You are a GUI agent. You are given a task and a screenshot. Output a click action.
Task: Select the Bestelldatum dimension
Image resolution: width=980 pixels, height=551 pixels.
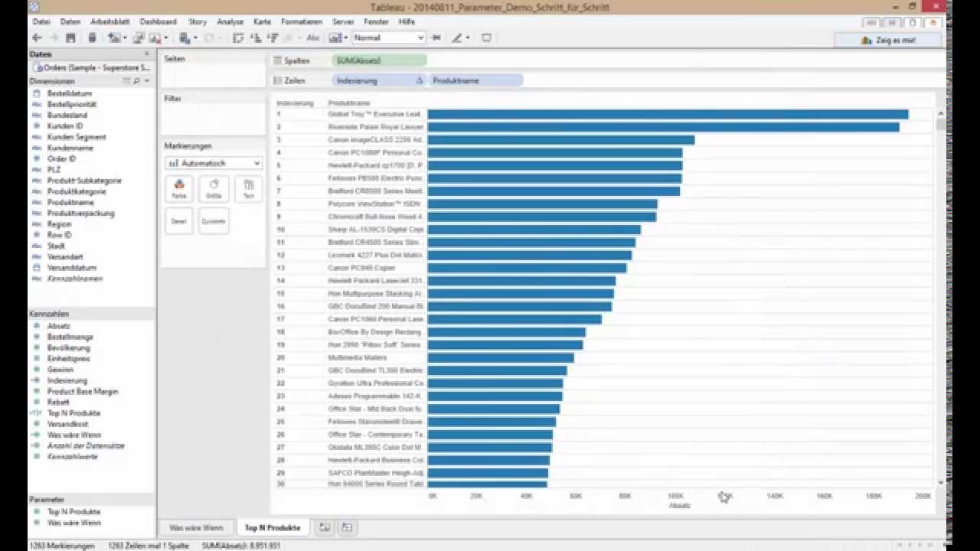click(69, 93)
